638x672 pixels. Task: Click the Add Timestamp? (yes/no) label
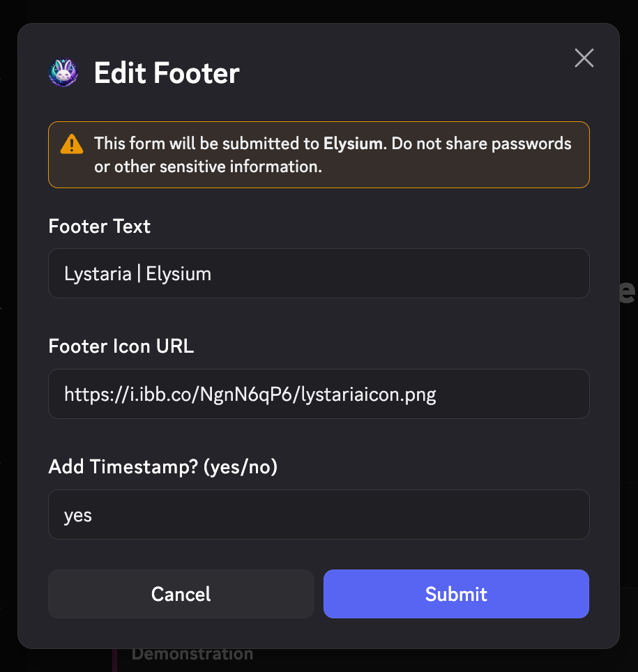coord(163,467)
